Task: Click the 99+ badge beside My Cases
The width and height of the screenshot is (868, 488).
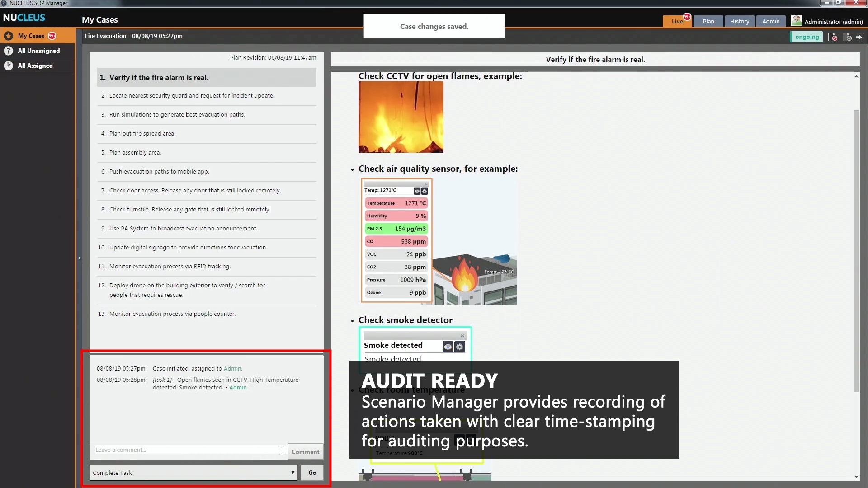Action: click(x=52, y=36)
